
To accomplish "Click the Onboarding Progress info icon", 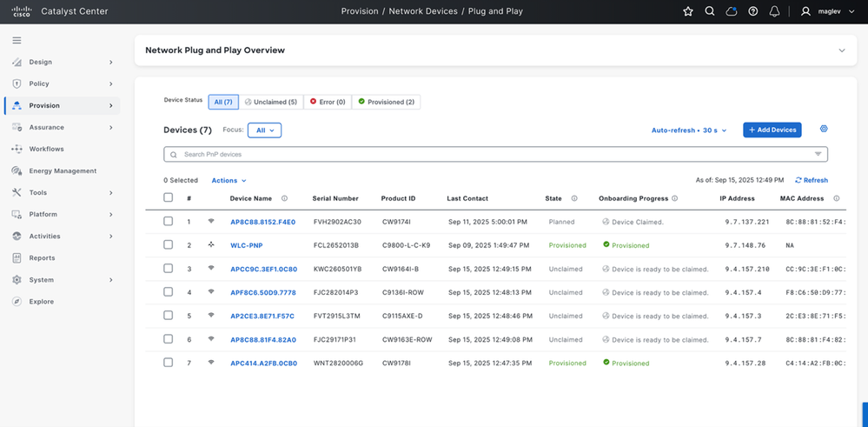I will point(675,198).
